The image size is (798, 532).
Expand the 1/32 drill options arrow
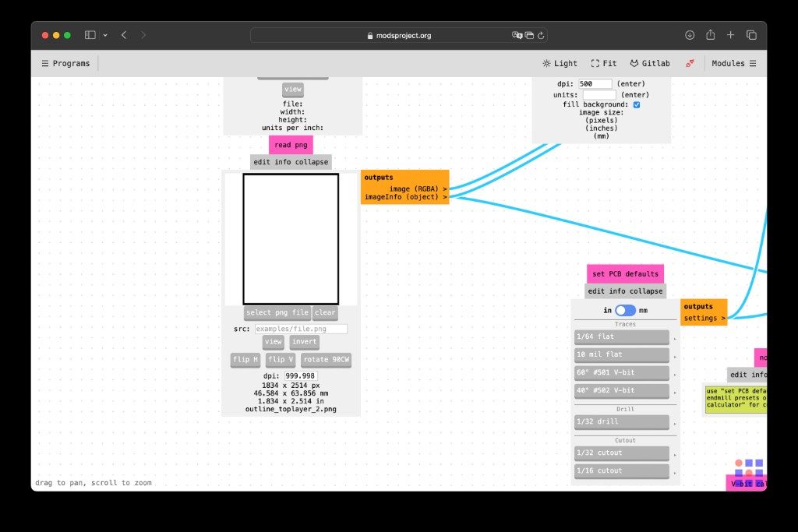click(x=675, y=424)
